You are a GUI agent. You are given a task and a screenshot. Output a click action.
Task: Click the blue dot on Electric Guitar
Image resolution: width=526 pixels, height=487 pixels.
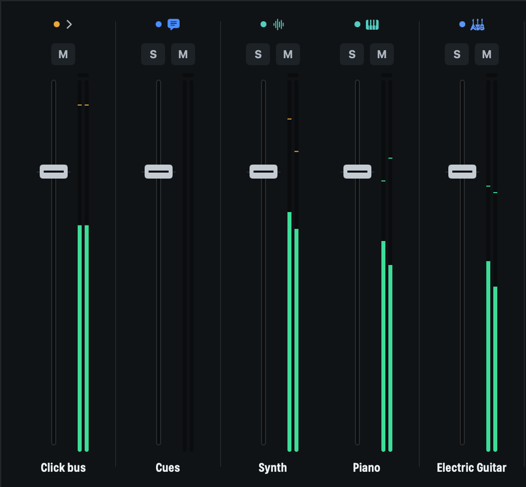462,24
